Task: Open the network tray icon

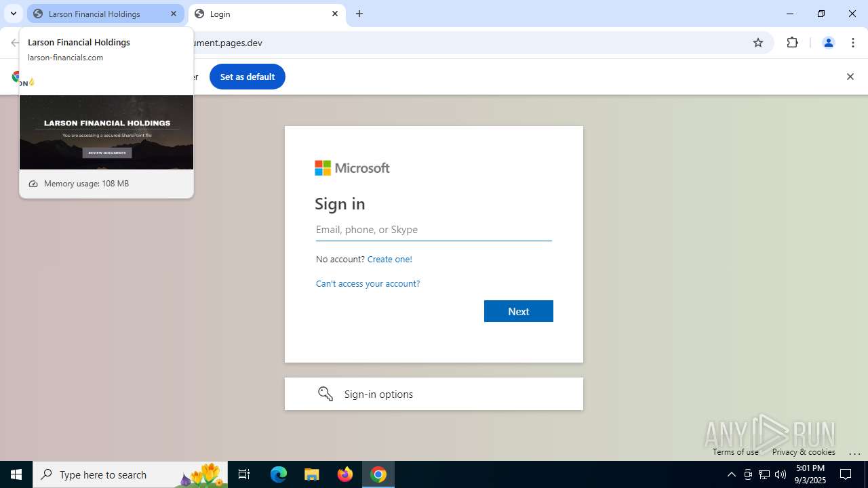Action: (x=764, y=474)
